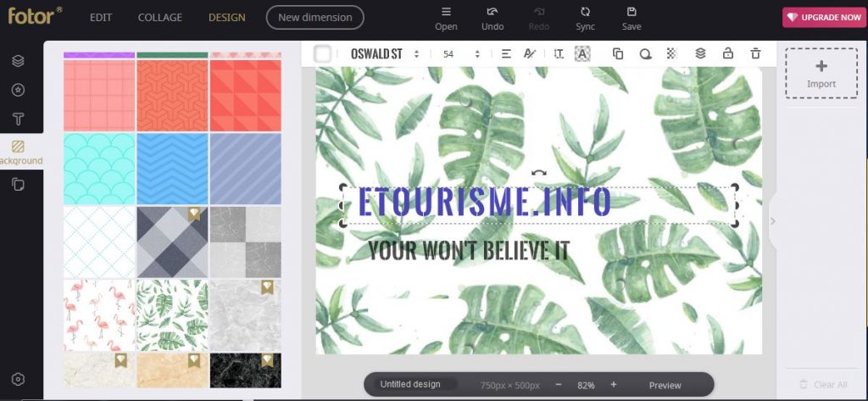Select the gray plaid premium background
The width and height of the screenshot is (868, 401).
[x=172, y=242]
